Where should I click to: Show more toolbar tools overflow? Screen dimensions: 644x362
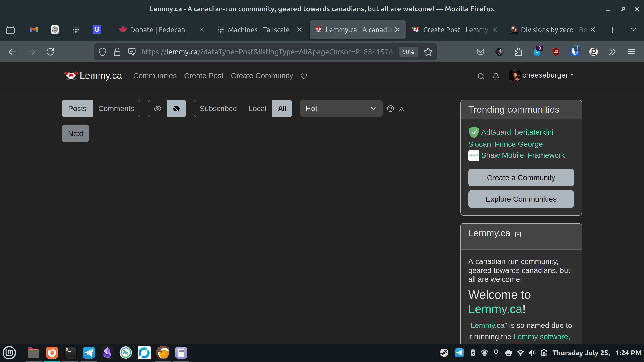(612, 52)
